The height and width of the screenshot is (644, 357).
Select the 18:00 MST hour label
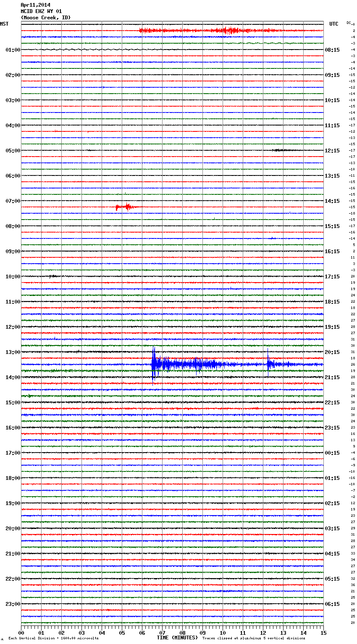[x=13, y=478]
